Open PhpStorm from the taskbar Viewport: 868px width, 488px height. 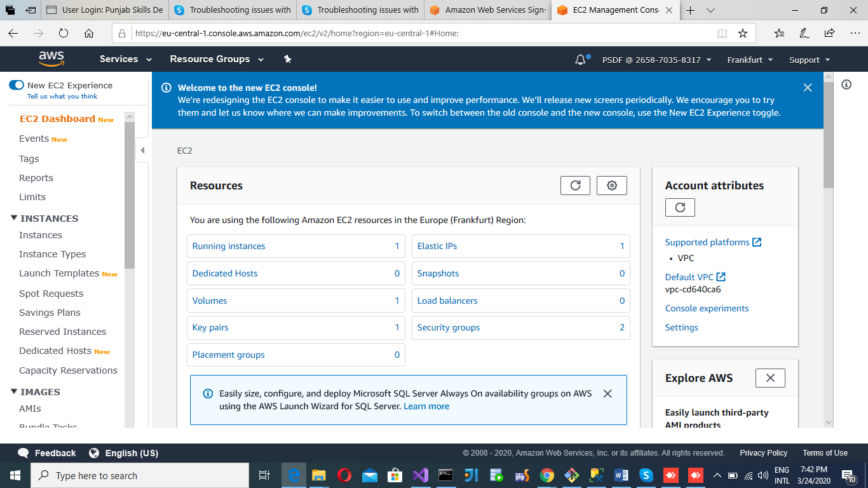click(522, 475)
